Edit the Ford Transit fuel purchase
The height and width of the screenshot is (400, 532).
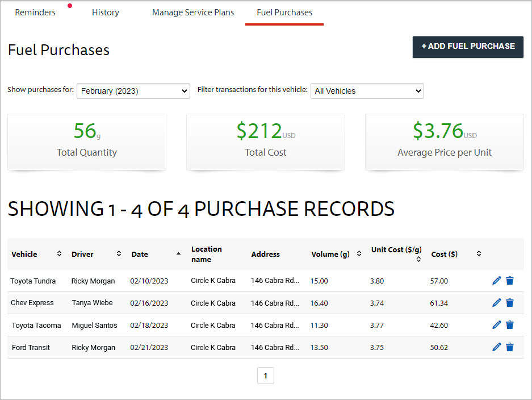[496, 347]
